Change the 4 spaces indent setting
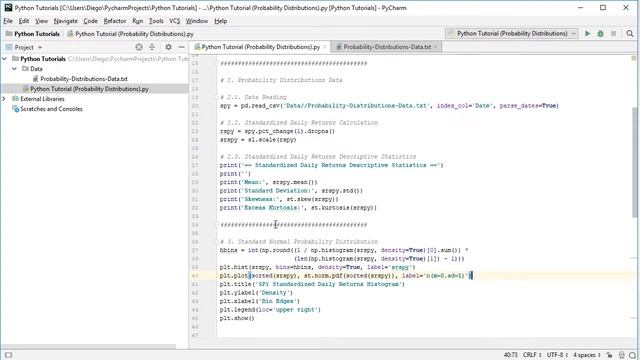 point(587,355)
